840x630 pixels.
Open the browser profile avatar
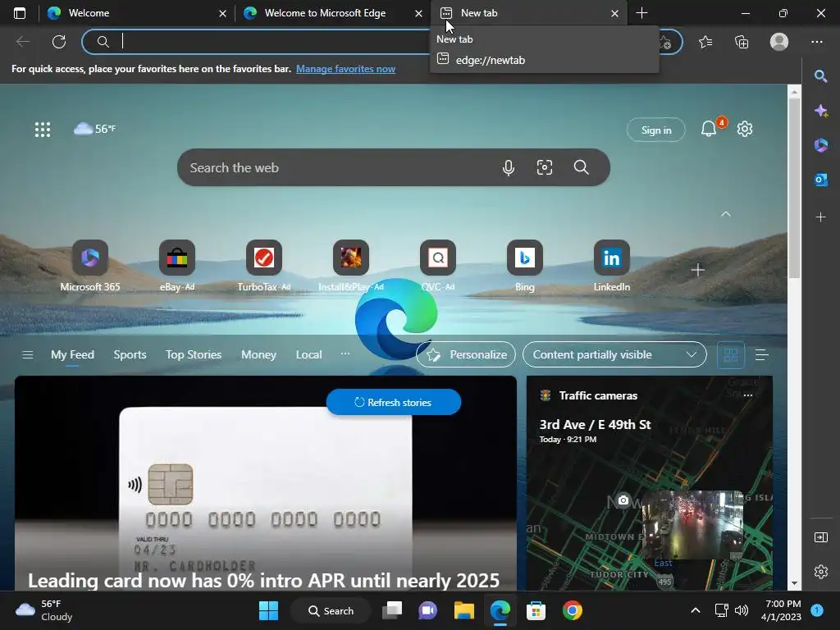tap(779, 42)
